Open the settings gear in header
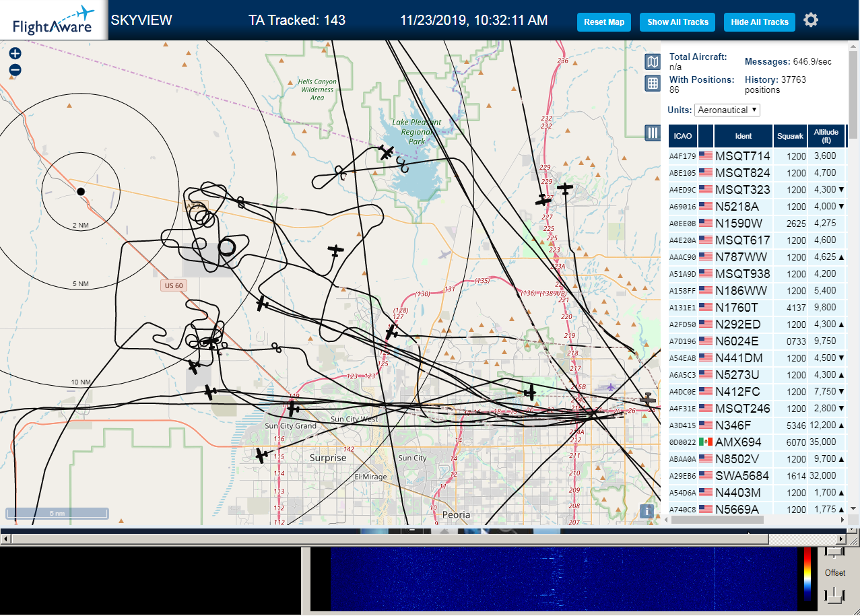Viewport: 860px width, 616px height. [x=811, y=20]
